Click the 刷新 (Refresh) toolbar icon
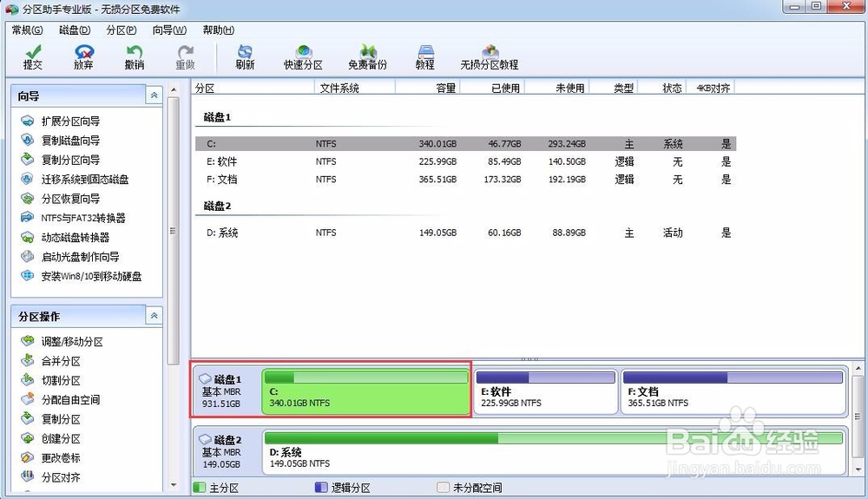 [245, 57]
